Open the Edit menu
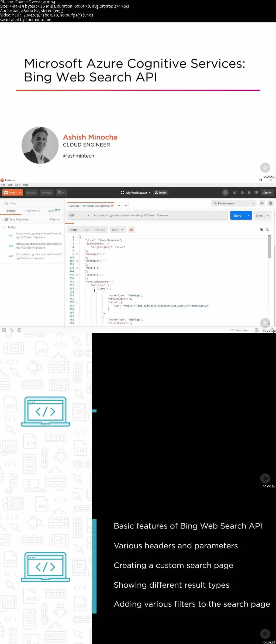Viewport: 276px width, 644px height. click(10, 185)
